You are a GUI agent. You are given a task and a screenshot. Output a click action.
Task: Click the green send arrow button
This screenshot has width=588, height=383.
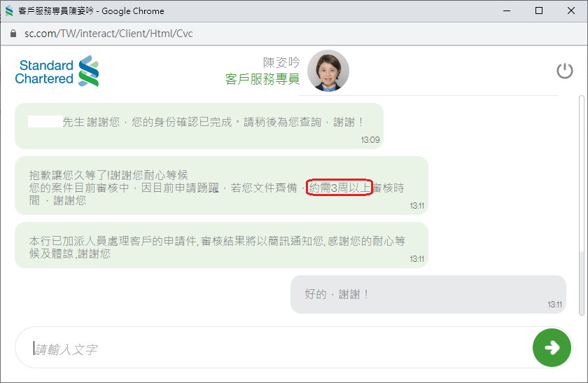[x=552, y=347]
